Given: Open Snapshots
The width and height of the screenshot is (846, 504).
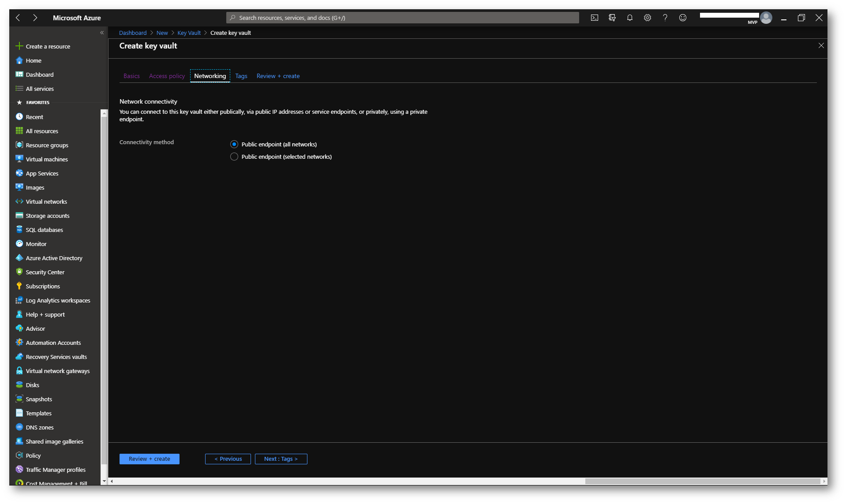Looking at the screenshot, I should pyautogui.click(x=38, y=399).
